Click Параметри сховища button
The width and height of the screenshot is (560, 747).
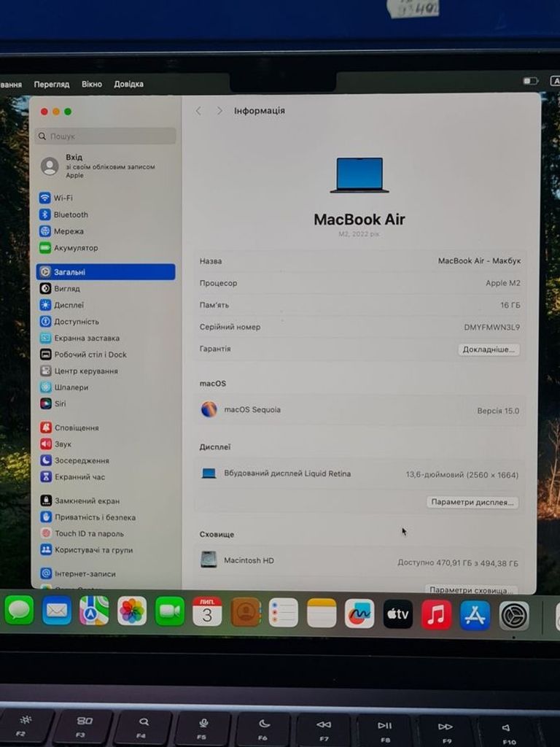tap(470, 589)
